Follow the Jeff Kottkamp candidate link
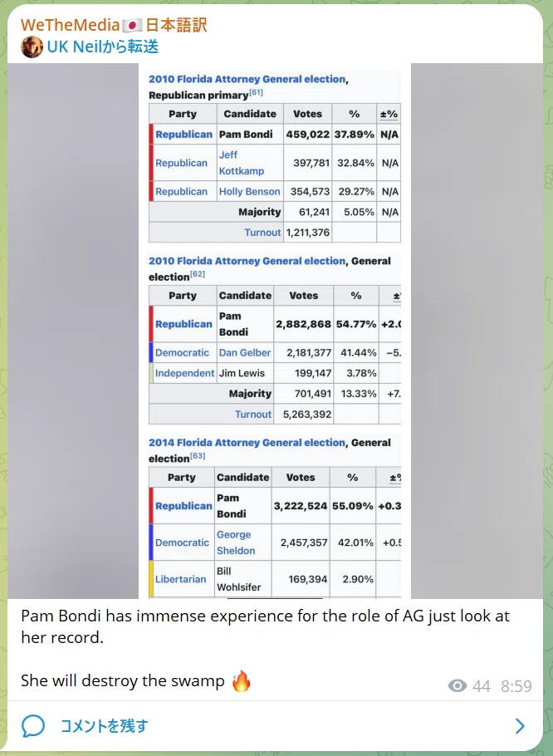 coord(242,163)
